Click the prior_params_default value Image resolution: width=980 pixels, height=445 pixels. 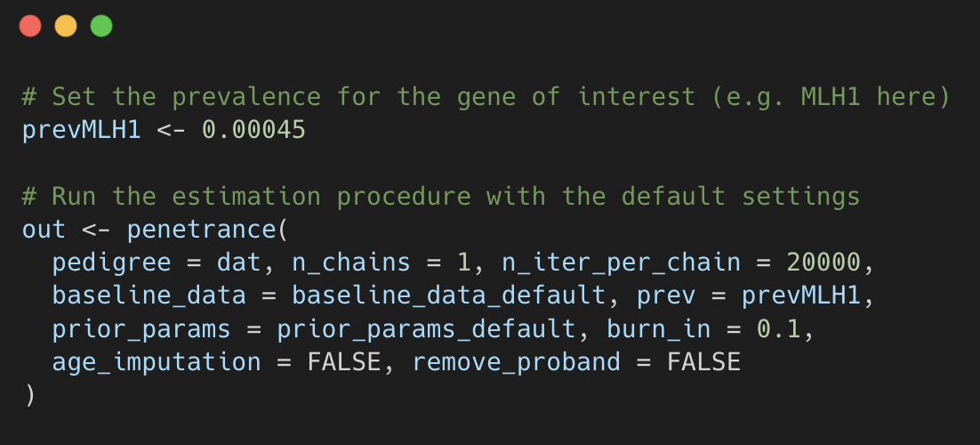(426, 328)
